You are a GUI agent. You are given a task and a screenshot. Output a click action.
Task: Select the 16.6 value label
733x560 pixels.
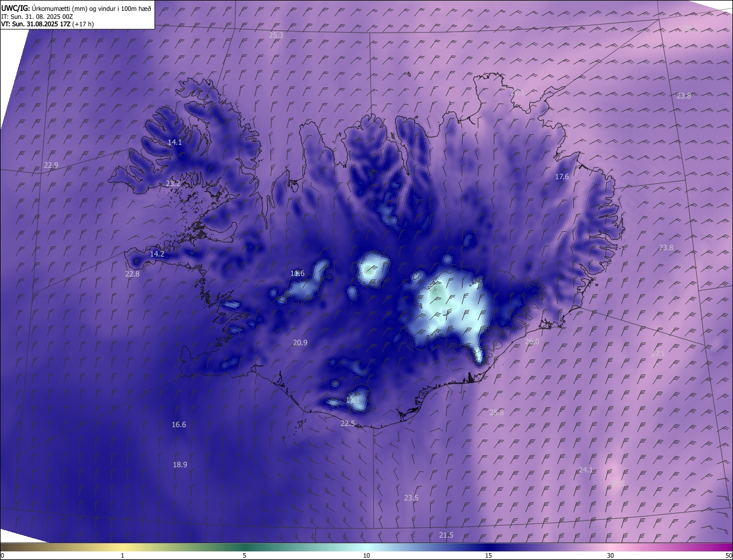click(179, 425)
